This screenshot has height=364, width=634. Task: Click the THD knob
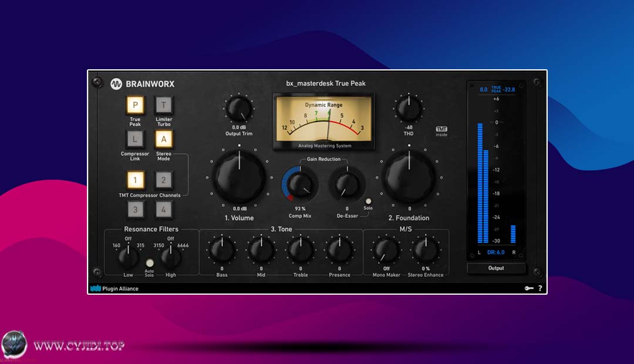click(x=409, y=109)
